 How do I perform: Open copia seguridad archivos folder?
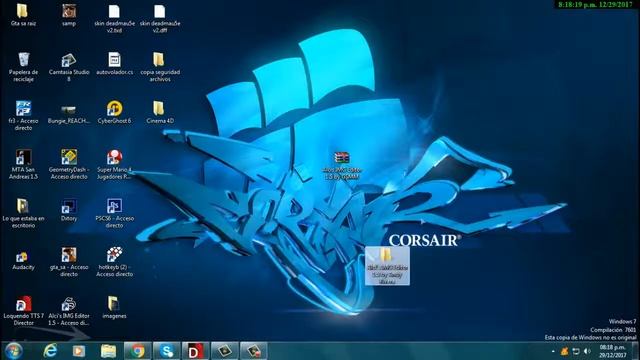tap(160, 67)
